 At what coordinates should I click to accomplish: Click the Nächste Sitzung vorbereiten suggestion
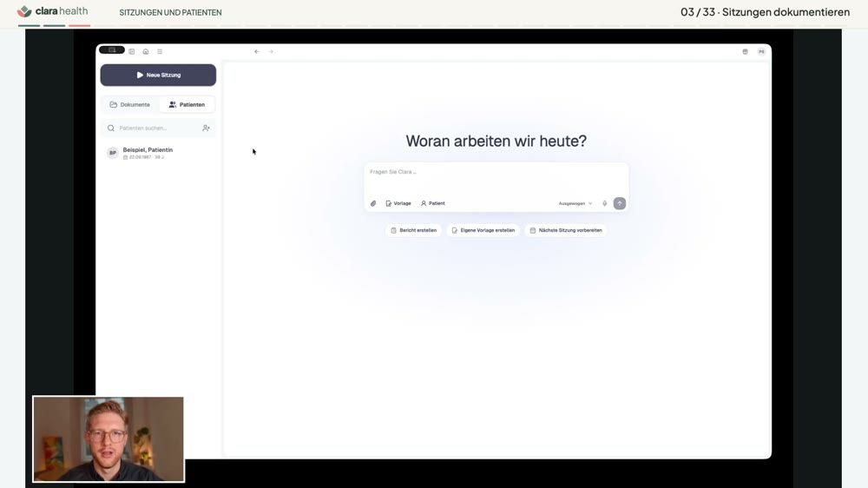[x=566, y=230]
